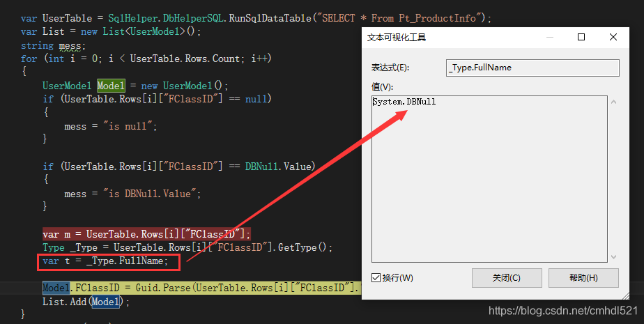Click the value box scrollbar up arrow
Image resolution: width=644 pixels, height=324 pixels.
click(x=613, y=102)
